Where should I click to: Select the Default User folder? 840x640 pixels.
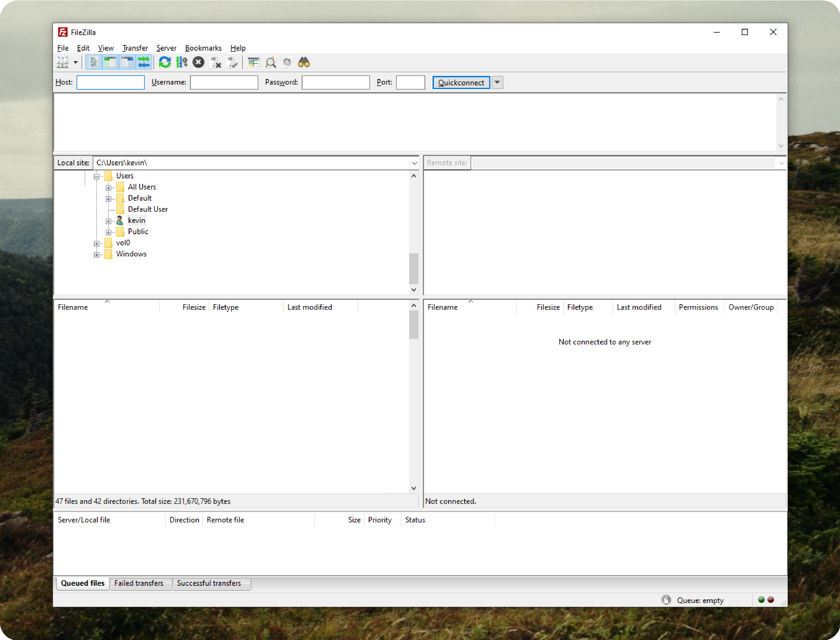point(148,209)
